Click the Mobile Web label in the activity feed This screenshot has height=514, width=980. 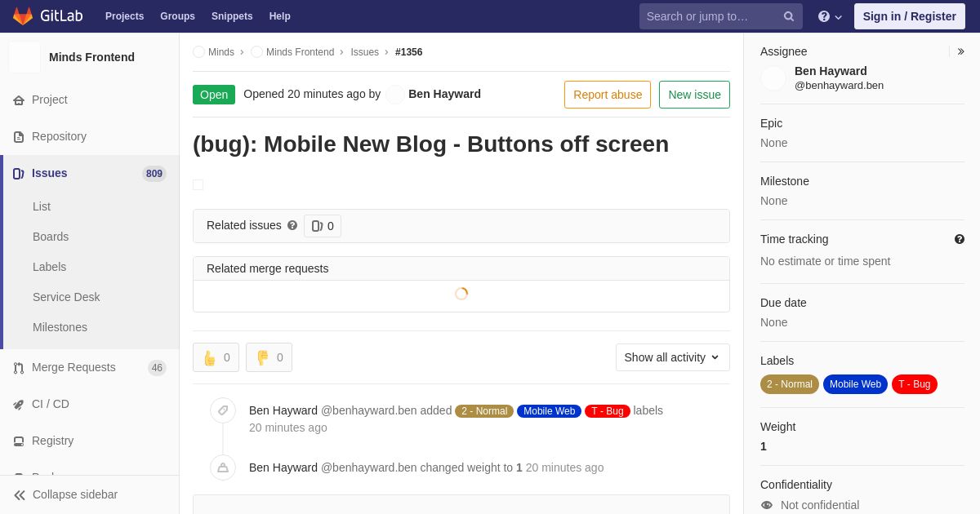[x=549, y=411]
